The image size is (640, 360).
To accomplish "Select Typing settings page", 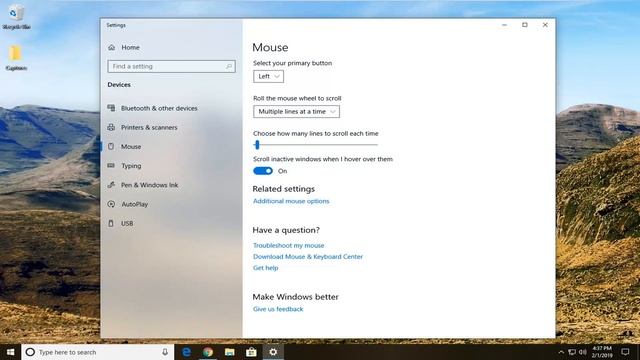I will pos(131,166).
